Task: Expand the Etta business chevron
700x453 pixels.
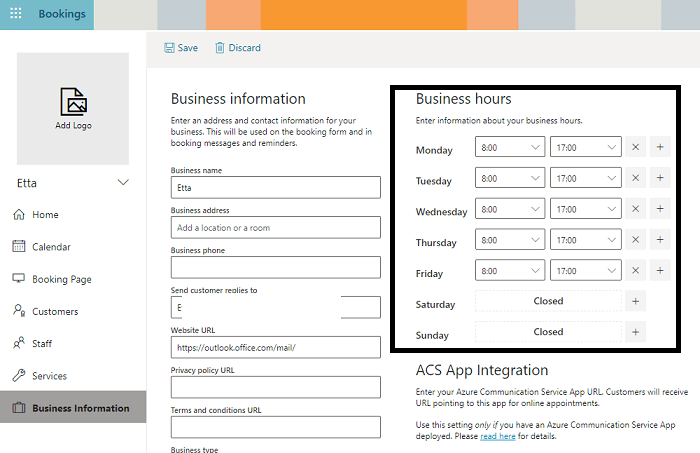Action: [x=123, y=183]
